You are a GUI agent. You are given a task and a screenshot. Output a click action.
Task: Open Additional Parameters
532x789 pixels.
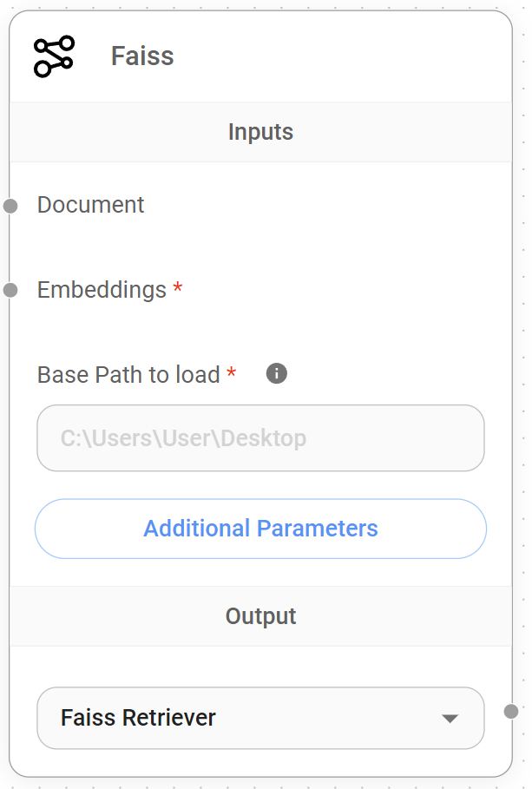click(x=260, y=529)
